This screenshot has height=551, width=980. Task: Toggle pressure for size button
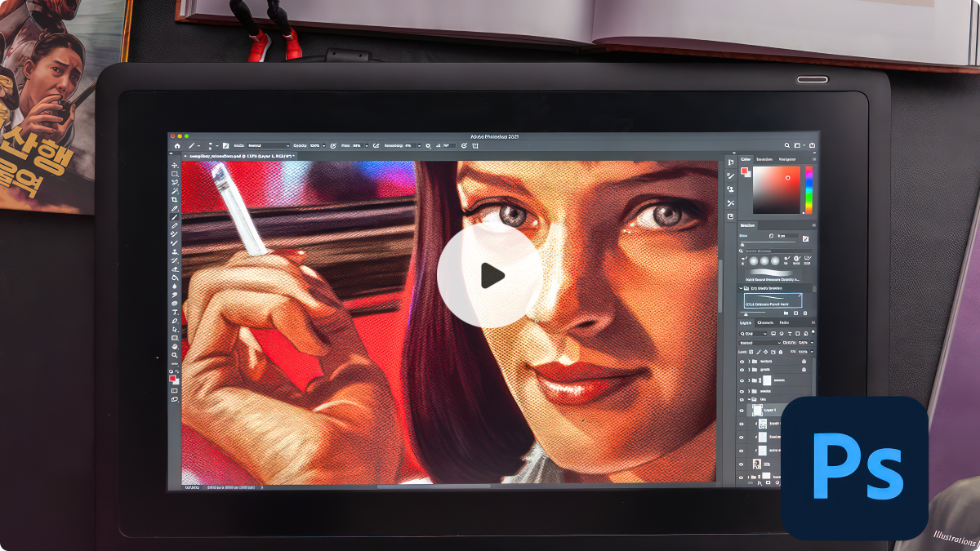click(x=464, y=145)
